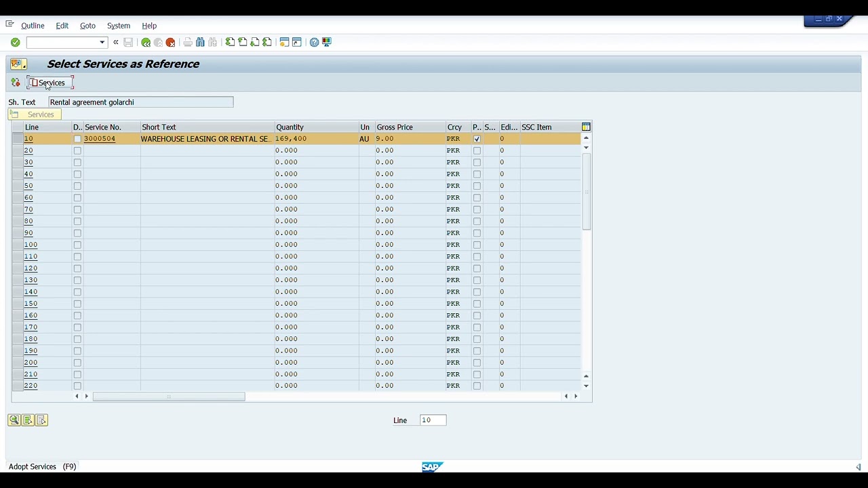This screenshot has width=868, height=488.
Task: Go to Last Page icon
Action: [267, 42]
